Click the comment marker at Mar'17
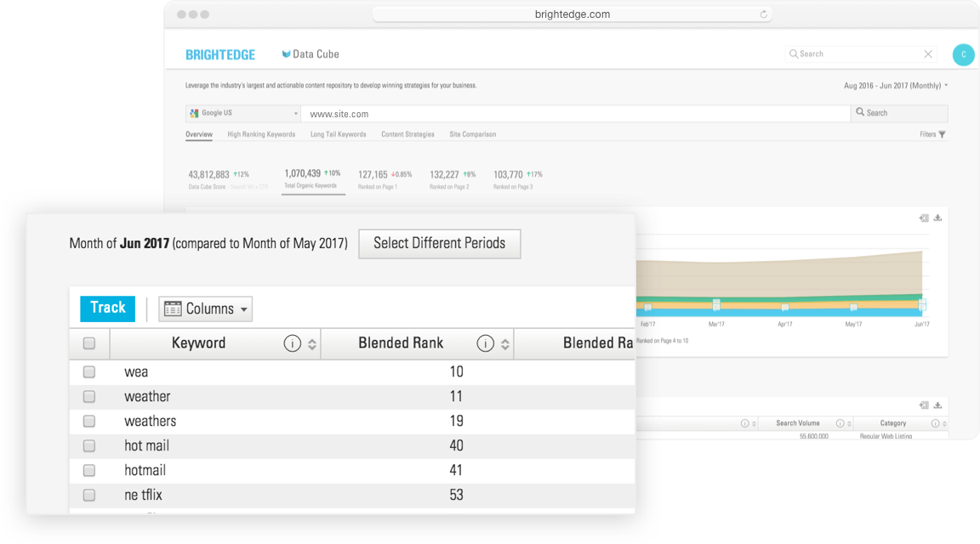The width and height of the screenshot is (980, 544). pos(716,304)
